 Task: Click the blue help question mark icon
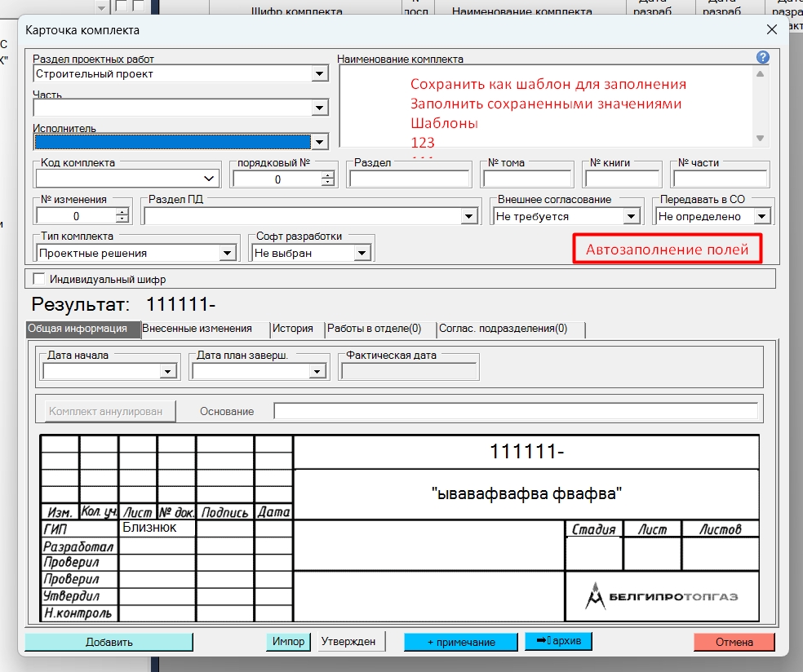point(763,57)
